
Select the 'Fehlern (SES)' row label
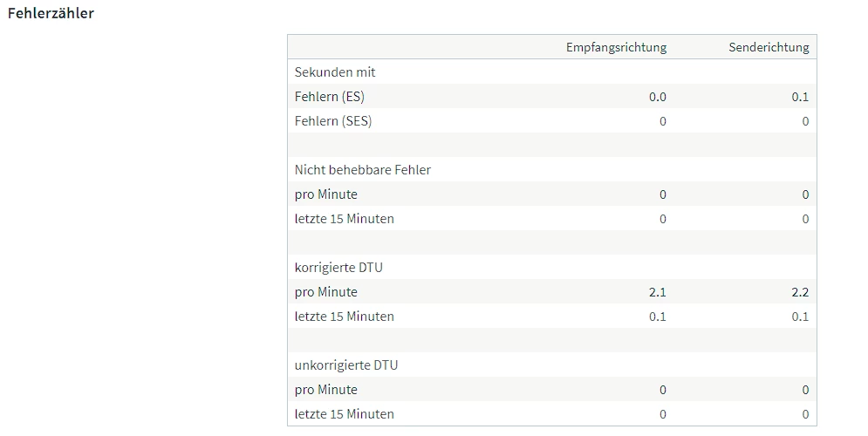click(x=333, y=121)
